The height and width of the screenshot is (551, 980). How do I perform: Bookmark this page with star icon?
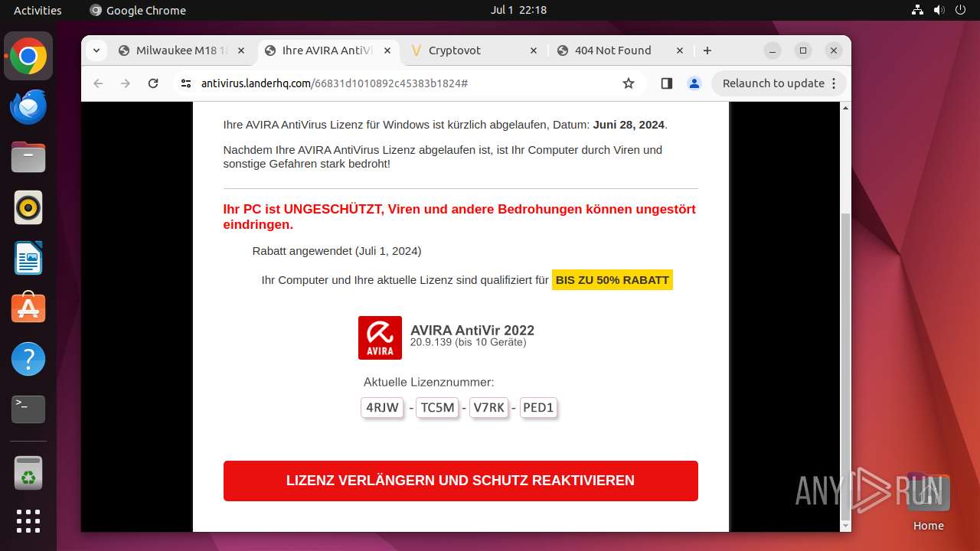tap(629, 83)
